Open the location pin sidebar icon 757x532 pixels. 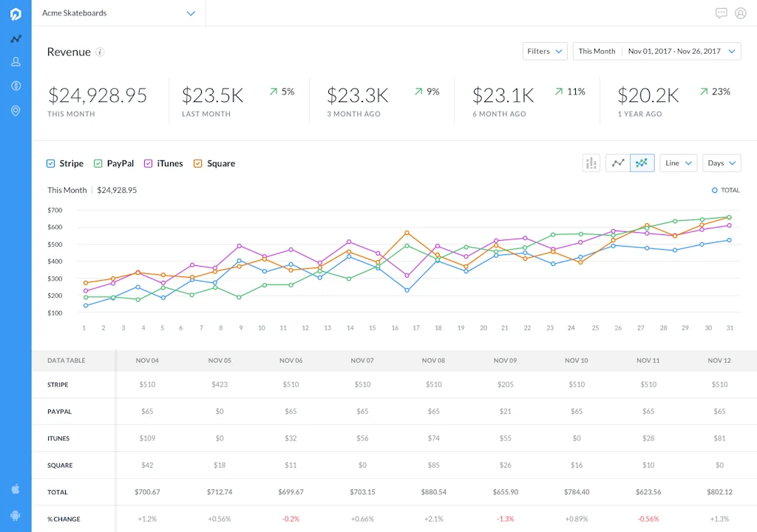[16, 111]
